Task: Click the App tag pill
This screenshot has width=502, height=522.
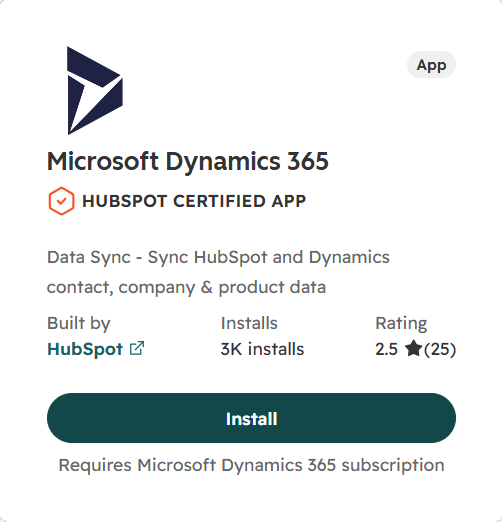Action: tap(431, 65)
